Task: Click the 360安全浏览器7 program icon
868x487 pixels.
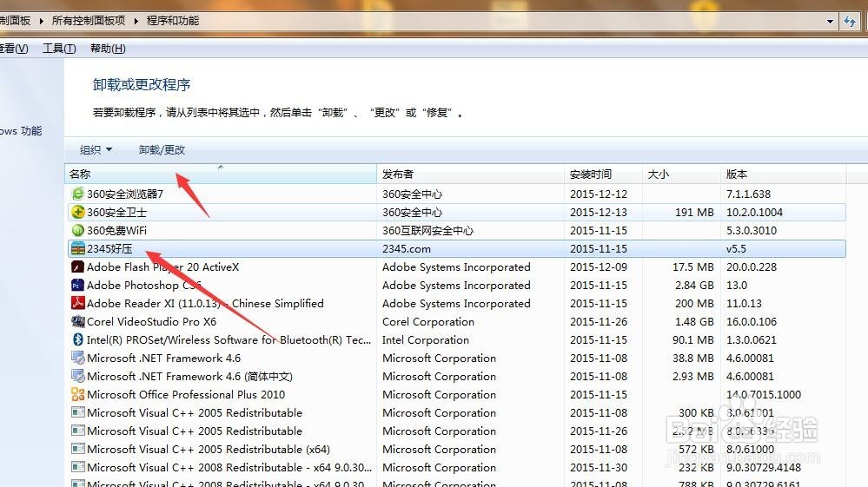Action: tap(78, 194)
